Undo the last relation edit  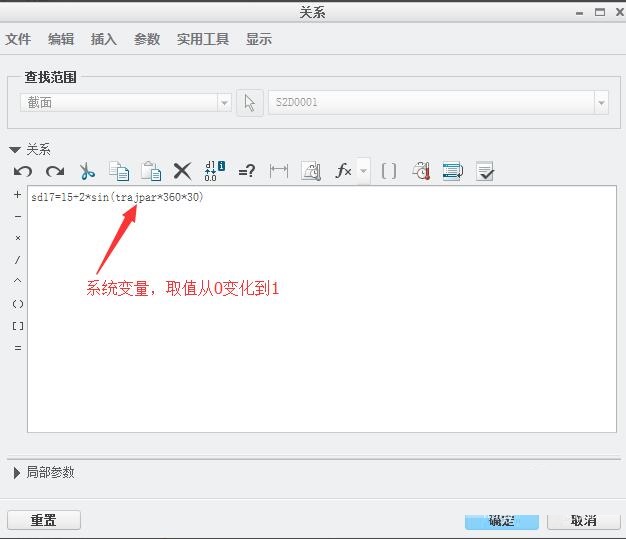pyautogui.click(x=23, y=172)
